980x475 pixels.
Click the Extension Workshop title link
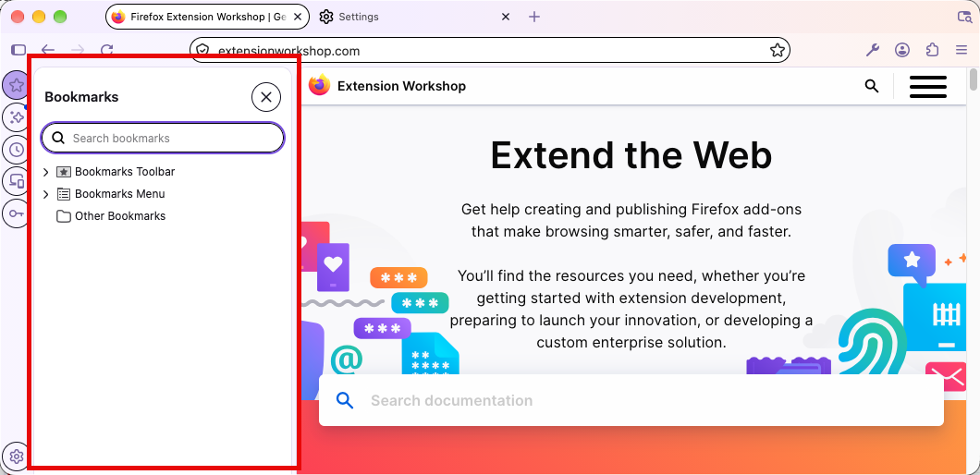click(401, 86)
